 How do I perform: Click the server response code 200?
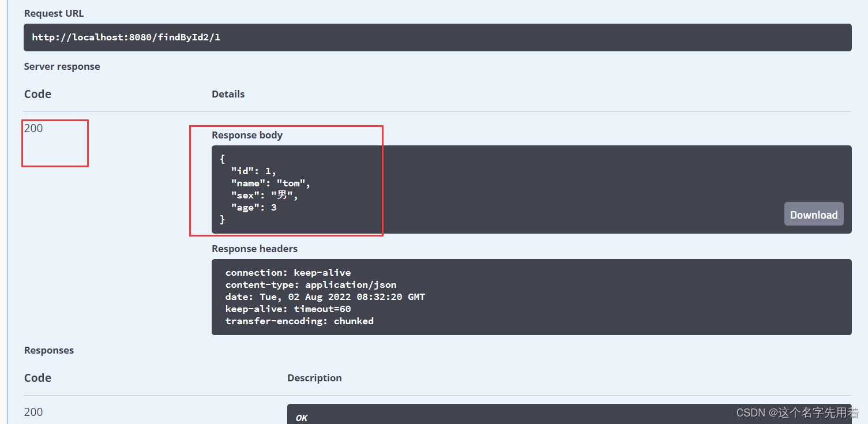coord(33,128)
